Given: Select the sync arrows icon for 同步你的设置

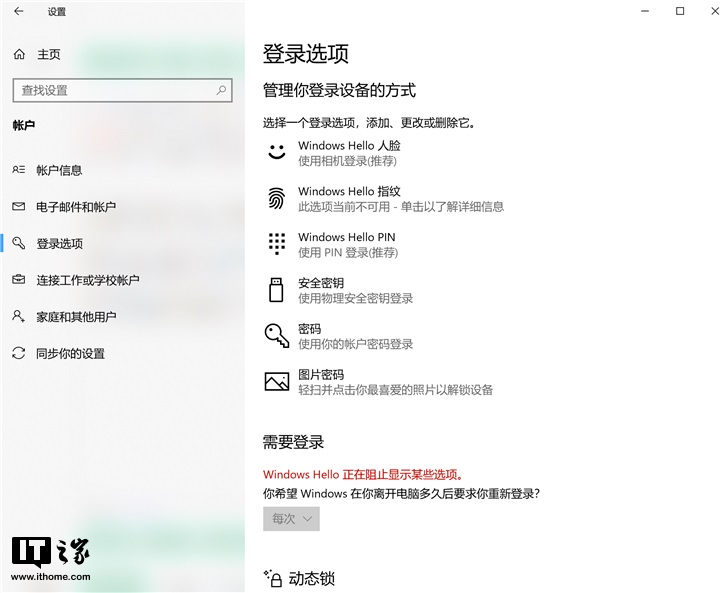Looking at the screenshot, I should 19,353.
